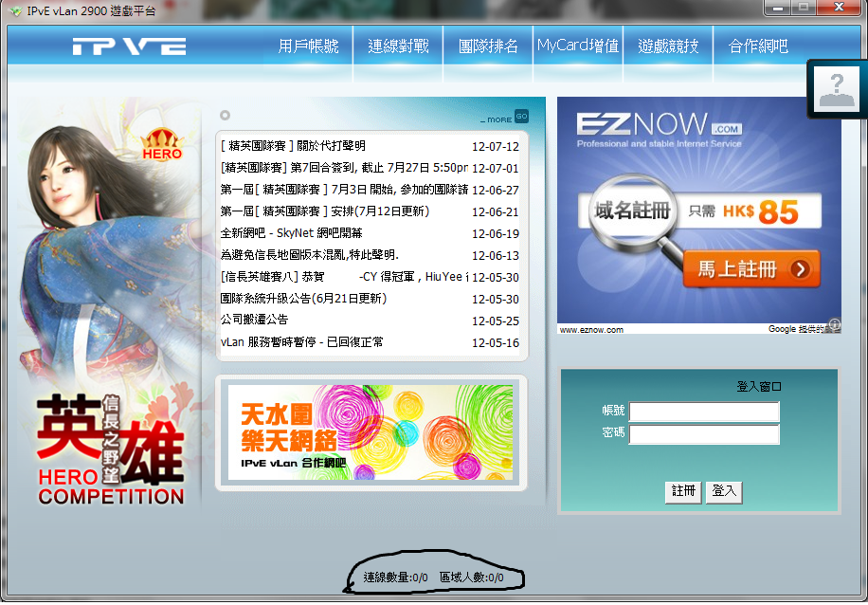
Task: Click the user avatar question mark icon
Action: 837,89
